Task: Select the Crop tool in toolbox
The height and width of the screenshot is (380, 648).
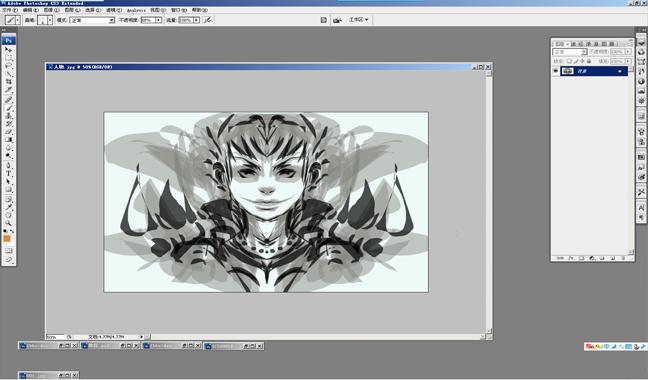Action: [x=8, y=82]
